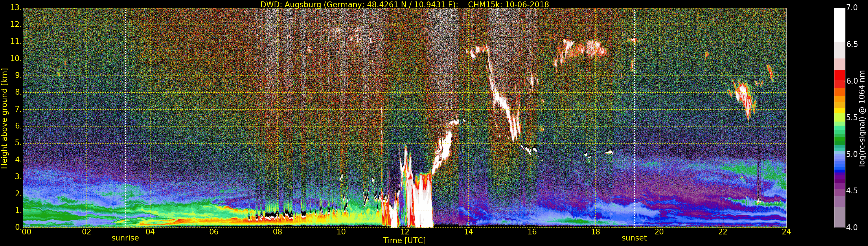
Task: Click the height axis tick '2.'
Action: coord(18,193)
